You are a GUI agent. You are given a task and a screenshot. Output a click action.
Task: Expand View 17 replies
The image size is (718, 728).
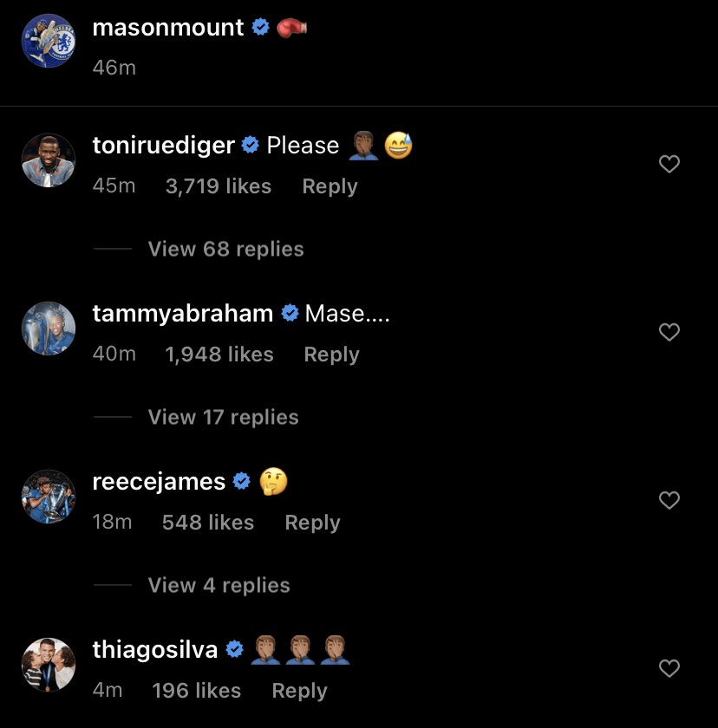(x=223, y=418)
